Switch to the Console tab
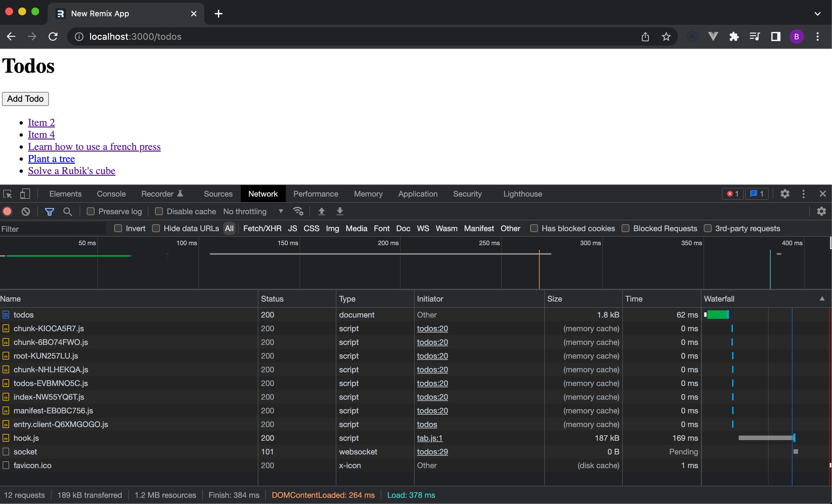Image resolution: width=832 pixels, height=504 pixels. 111,194
